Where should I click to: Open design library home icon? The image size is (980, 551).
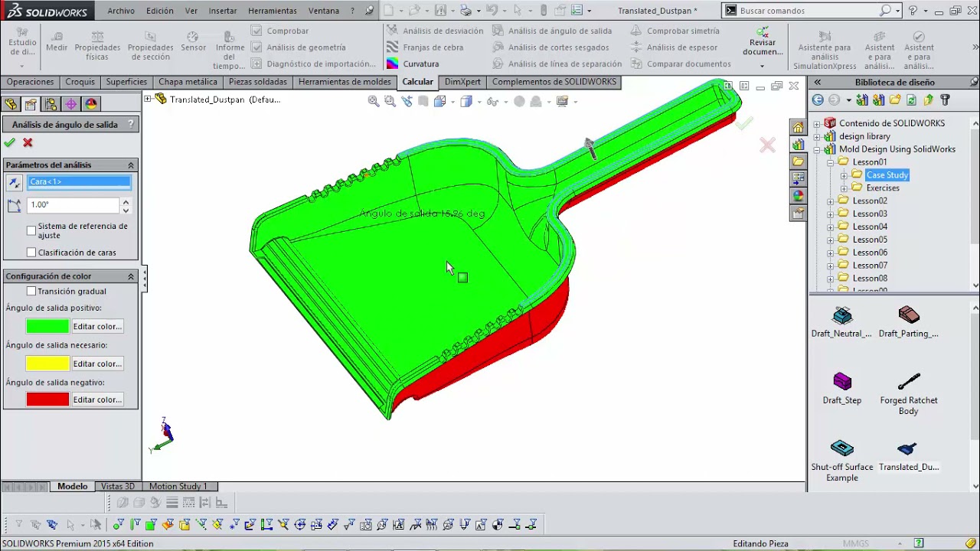pyautogui.click(x=798, y=127)
